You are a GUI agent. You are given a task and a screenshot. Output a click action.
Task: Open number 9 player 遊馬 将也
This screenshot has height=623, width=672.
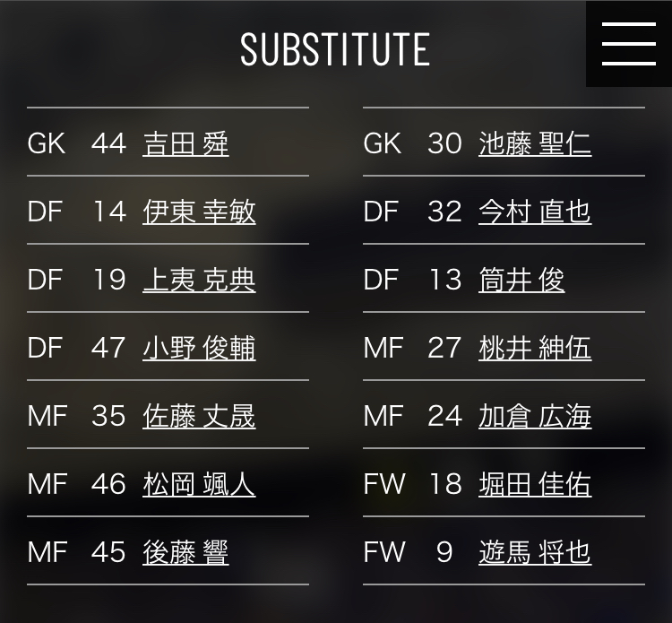point(535,552)
